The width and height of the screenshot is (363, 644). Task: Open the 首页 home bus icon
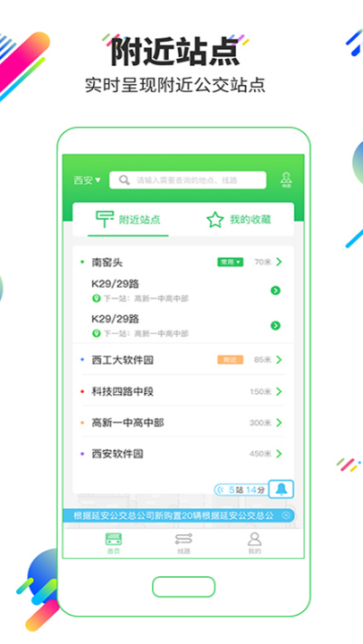[x=114, y=543]
